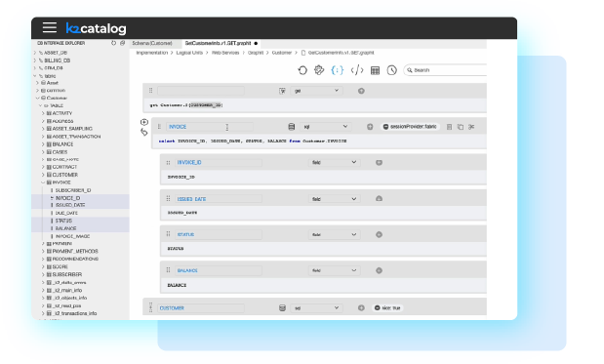Grab the drag handle of BALANCE row

pos(168,270)
